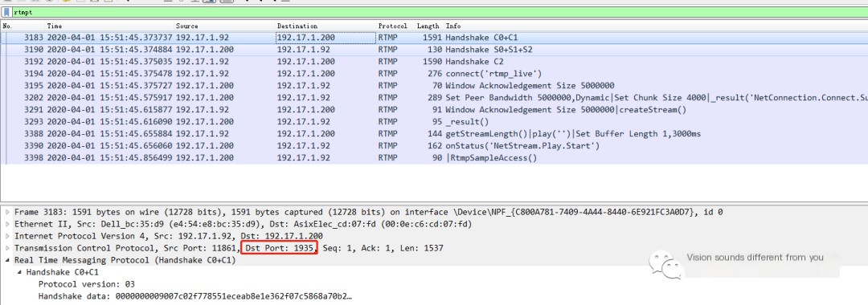
Task: Click the Protocol version: 03 field
Action: pos(86,284)
